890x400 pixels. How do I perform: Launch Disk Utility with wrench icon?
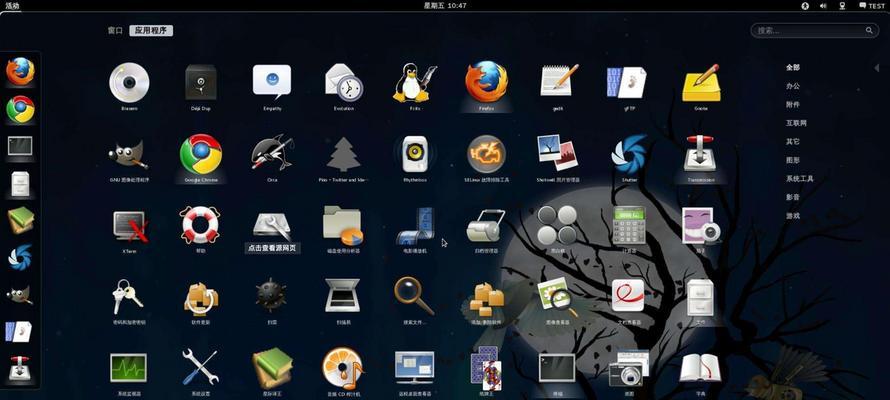point(272,226)
